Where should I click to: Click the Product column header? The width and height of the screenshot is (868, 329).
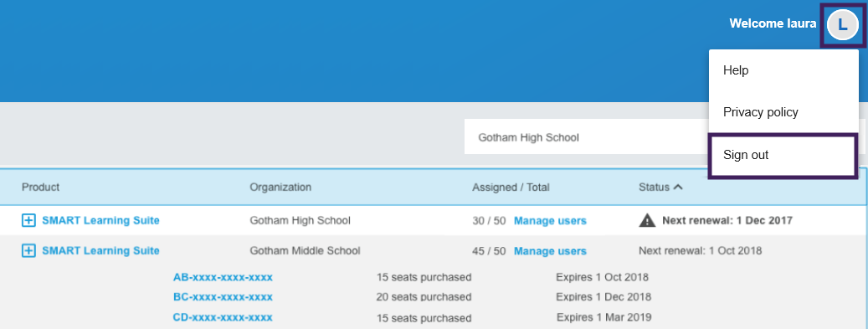[x=40, y=188]
